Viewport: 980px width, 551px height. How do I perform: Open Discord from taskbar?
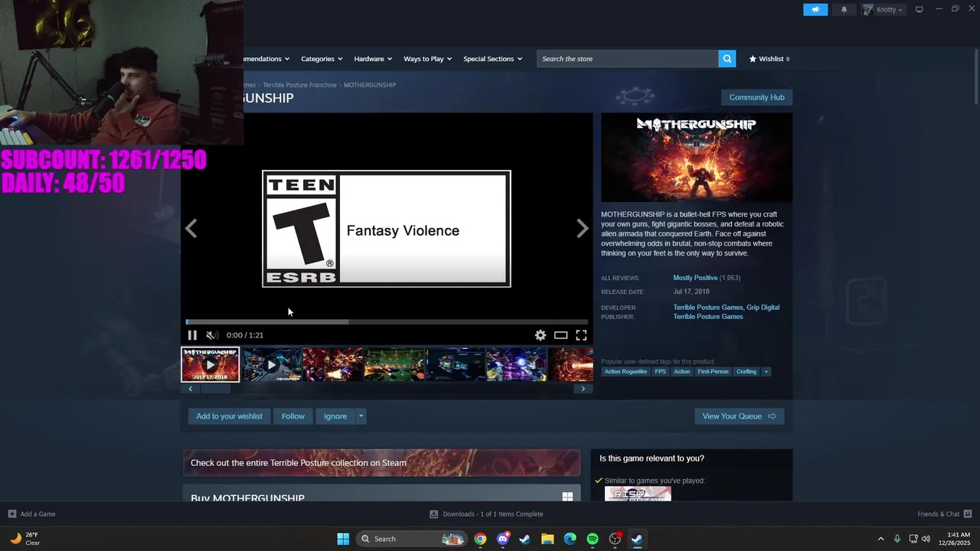[502, 539]
